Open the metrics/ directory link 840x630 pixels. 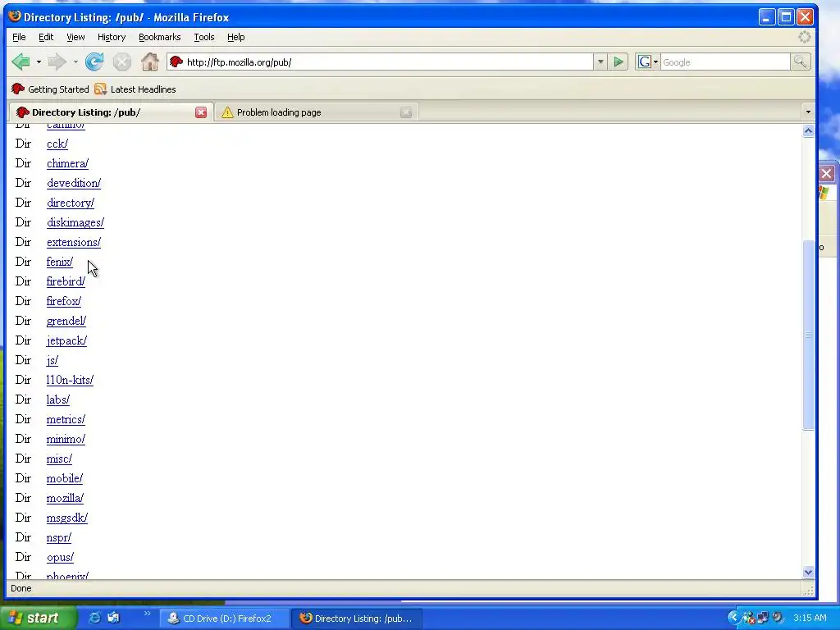click(66, 419)
